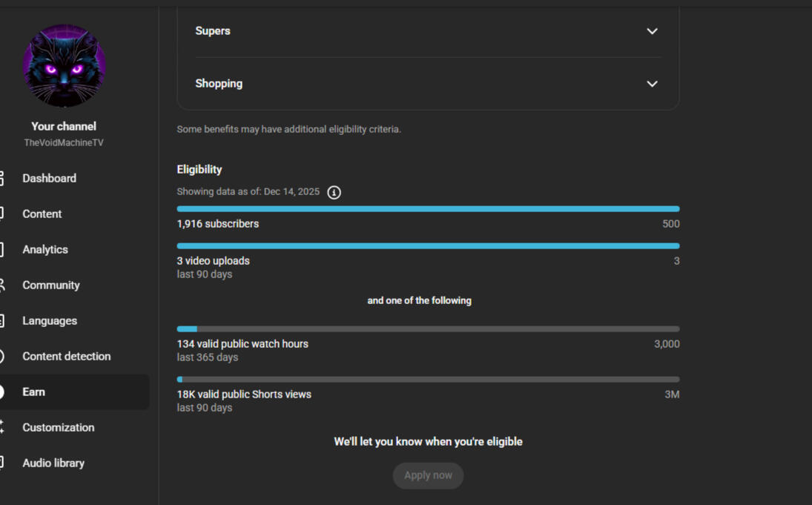Expand the Shopping section chevron
The width and height of the screenshot is (812, 505).
point(652,84)
